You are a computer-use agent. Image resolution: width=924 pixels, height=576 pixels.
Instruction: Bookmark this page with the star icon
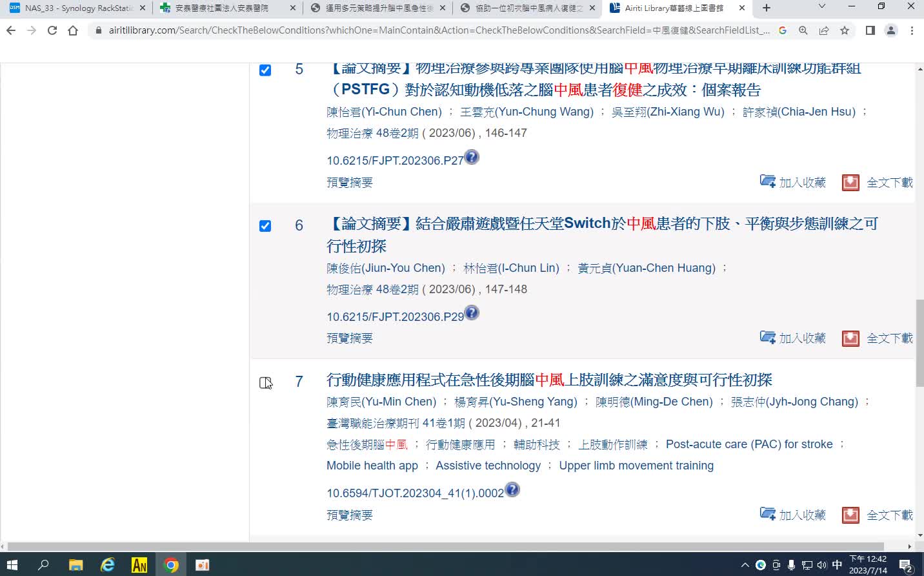point(845,30)
